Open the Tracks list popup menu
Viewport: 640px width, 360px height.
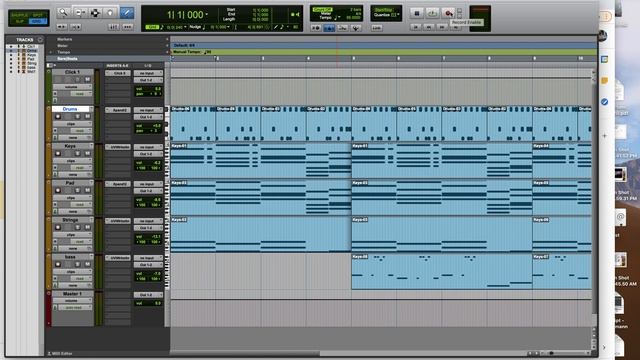(40, 40)
